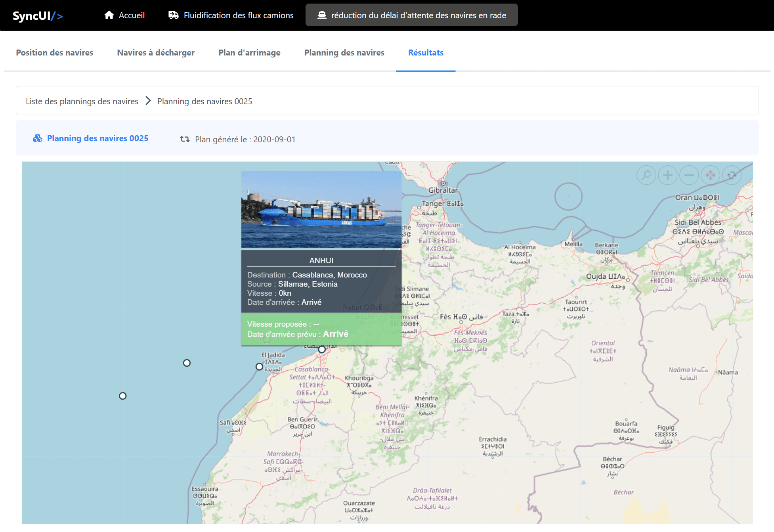Click the home icon beside Accueil
The width and height of the screenshot is (774, 532).
click(x=109, y=15)
